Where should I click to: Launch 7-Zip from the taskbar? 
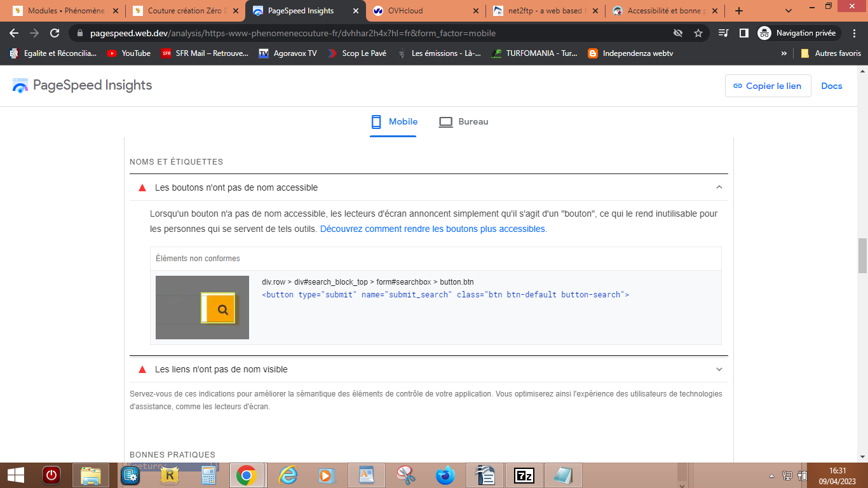pos(524,475)
